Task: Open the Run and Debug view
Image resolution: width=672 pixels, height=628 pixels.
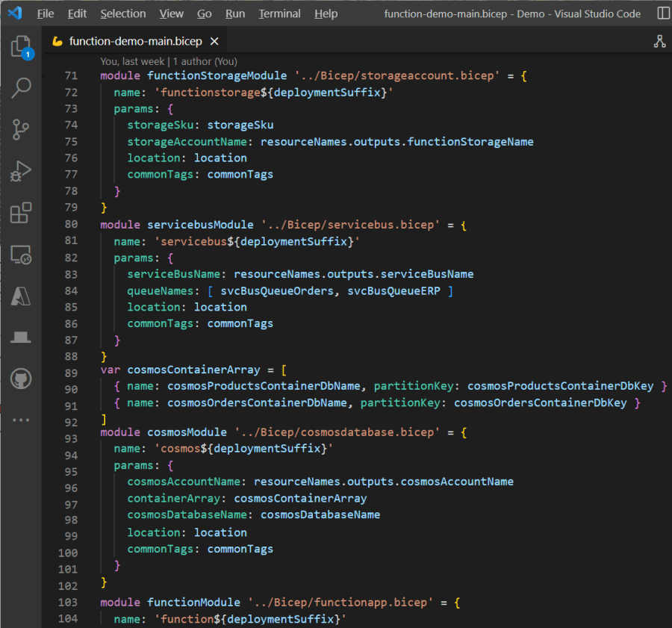Action: click(21, 171)
